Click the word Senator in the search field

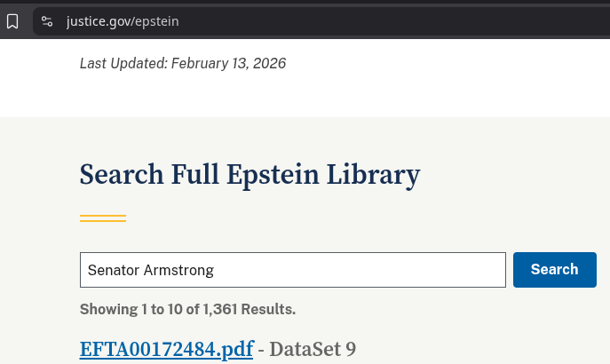click(x=113, y=270)
